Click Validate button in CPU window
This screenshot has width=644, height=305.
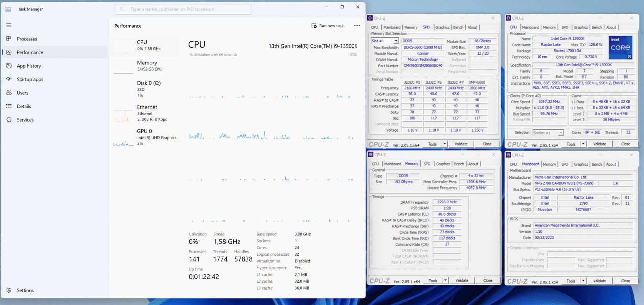pyautogui.click(x=600, y=144)
